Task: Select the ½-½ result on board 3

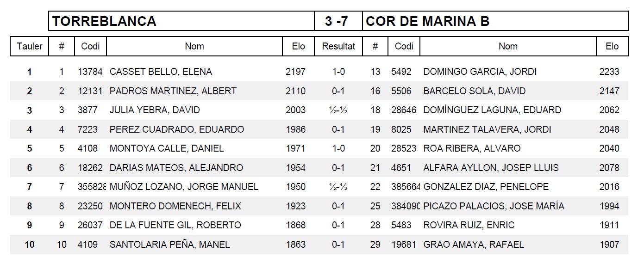Action: click(x=338, y=110)
